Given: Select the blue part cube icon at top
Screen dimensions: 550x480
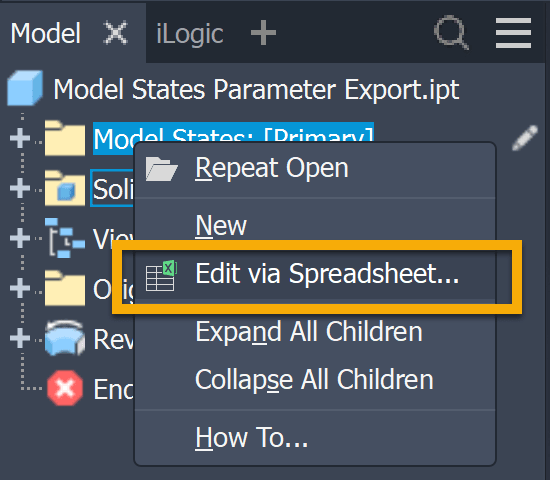Looking at the screenshot, I should click(25, 88).
